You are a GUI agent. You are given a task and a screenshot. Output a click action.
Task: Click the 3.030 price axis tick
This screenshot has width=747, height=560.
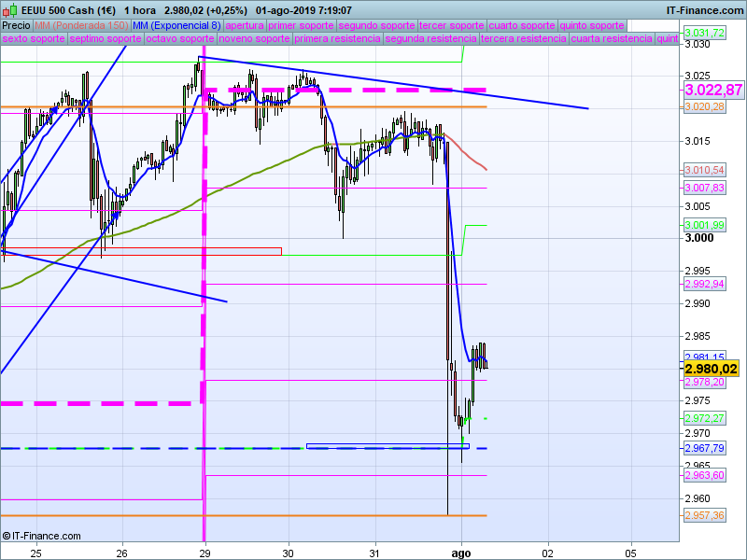697,45
